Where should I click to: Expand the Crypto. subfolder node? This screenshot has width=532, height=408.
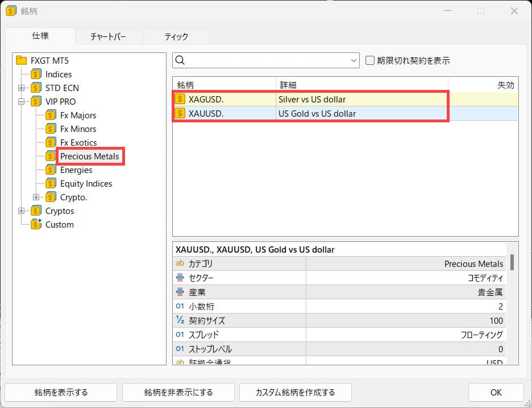click(36, 197)
